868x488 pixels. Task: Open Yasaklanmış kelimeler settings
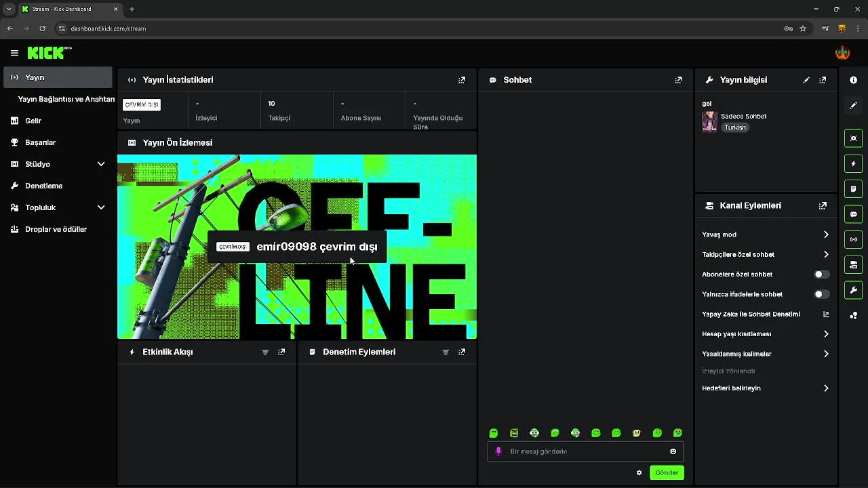pyautogui.click(x=766, y=354)
